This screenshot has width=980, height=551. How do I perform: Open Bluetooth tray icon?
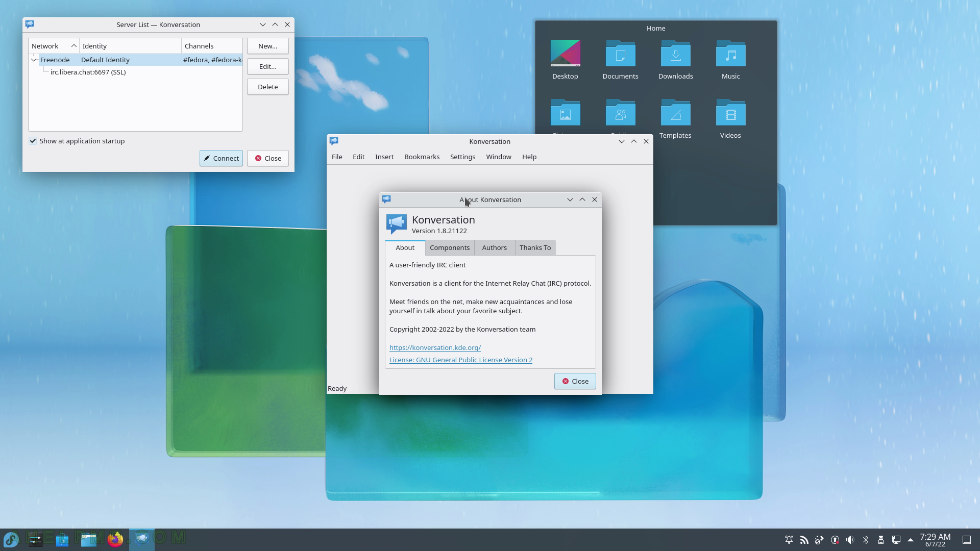point(866,540)
